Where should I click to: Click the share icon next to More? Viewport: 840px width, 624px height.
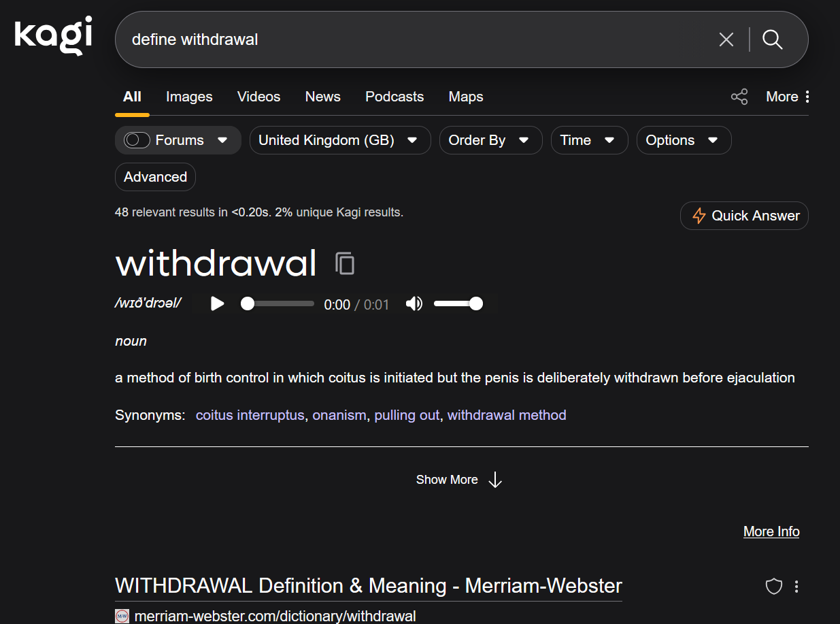[739, 97]
